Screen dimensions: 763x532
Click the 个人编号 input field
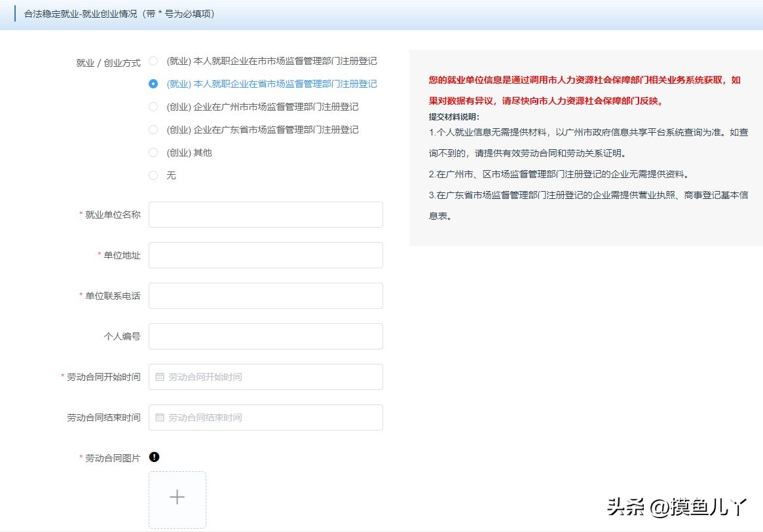[265, 336]
